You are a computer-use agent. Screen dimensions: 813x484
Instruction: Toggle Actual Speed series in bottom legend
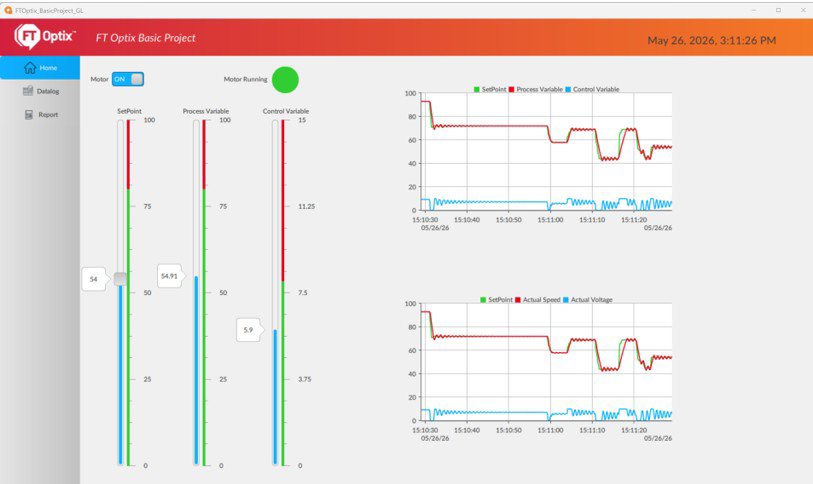(x=538, y=300)
